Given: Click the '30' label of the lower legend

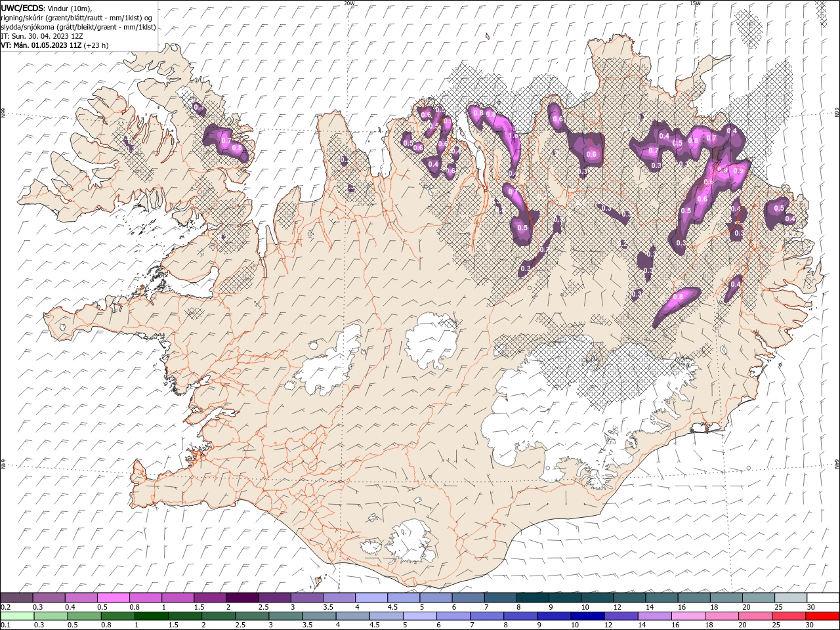Looking at the screenshot, I should click(x=809, y=625).
